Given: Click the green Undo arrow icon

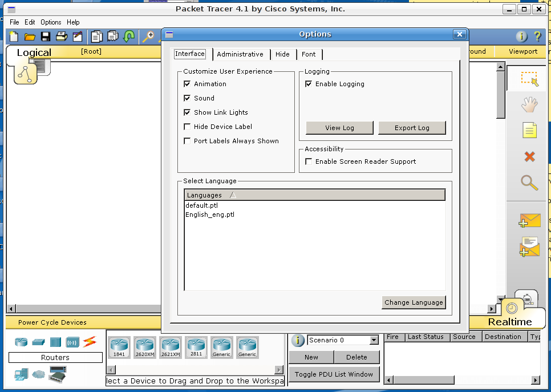Looking at the screenshot, I should click(129, 36).
